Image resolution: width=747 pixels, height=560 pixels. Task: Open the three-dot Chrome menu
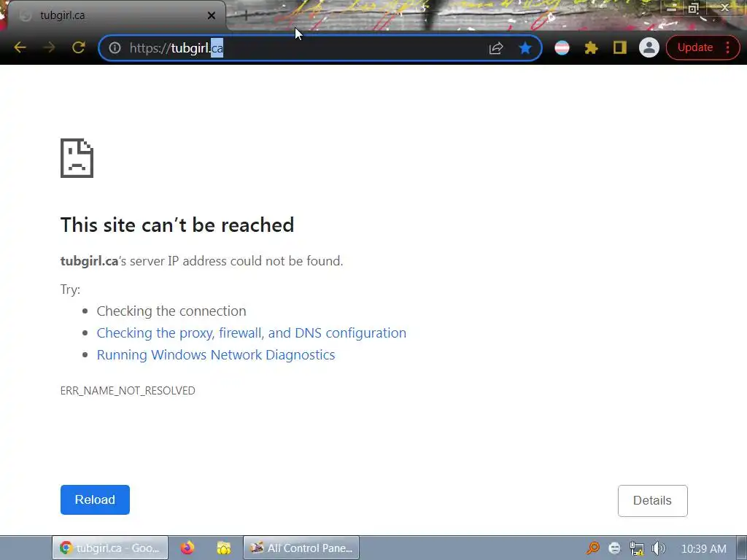click(727, 47)
